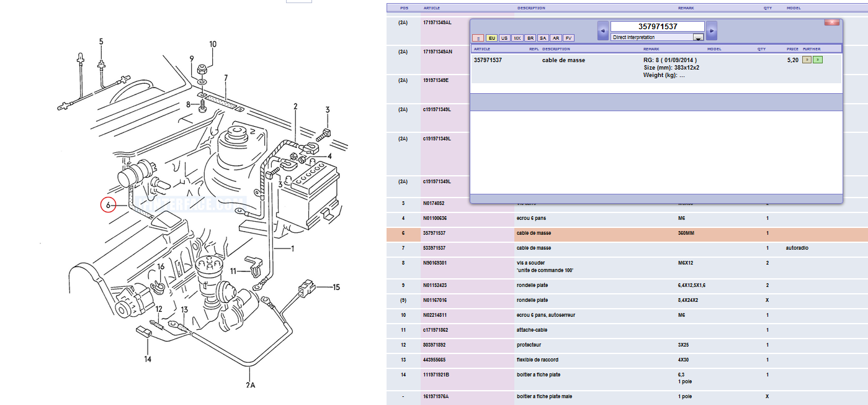Click the PRICE column header in popup

(x=792, y=48)
